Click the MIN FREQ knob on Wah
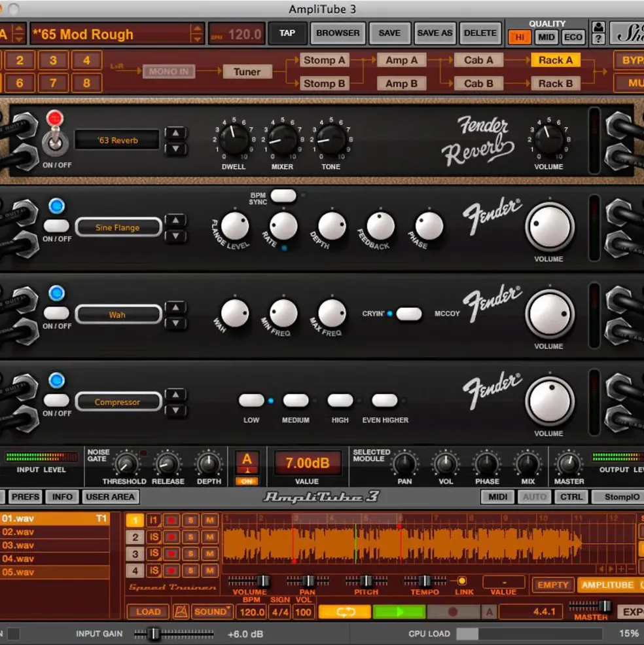 point(283,313)
